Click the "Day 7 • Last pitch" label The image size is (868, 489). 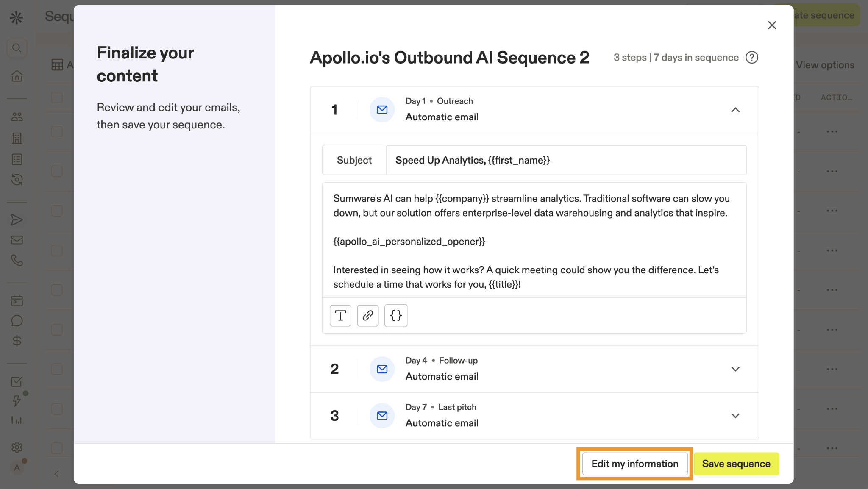click(441, 407)
